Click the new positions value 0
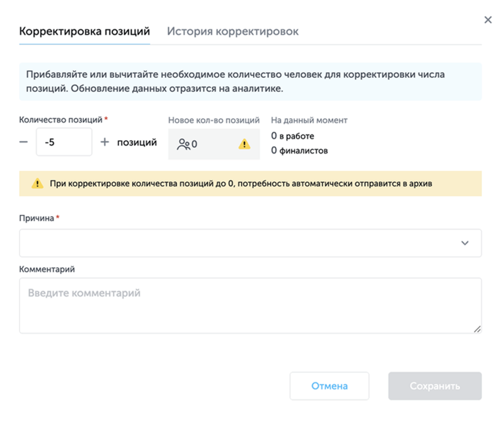Image resolution: width=504 pixels, height=423 pixels. click(x=194, y=144)
